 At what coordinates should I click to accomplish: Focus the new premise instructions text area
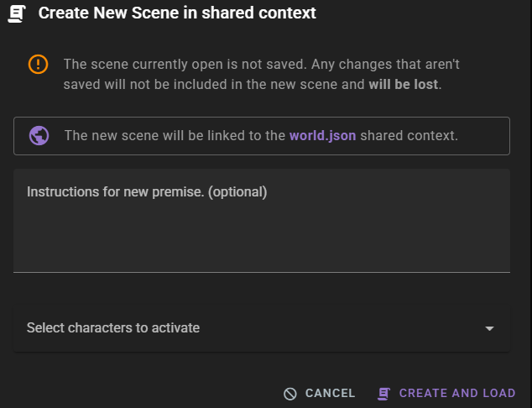261,231
